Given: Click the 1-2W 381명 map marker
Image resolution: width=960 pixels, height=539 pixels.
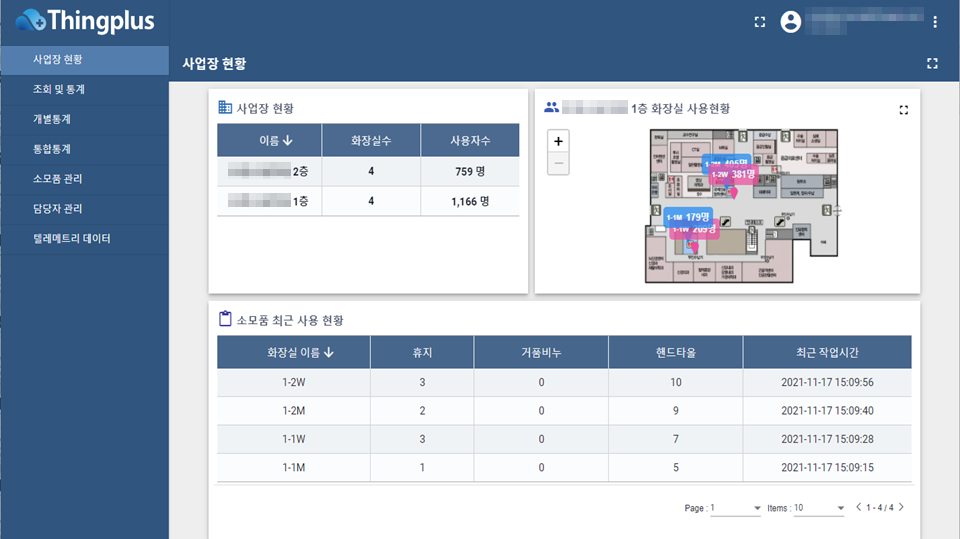Looking at the screenshot, I should coord(733,175).
